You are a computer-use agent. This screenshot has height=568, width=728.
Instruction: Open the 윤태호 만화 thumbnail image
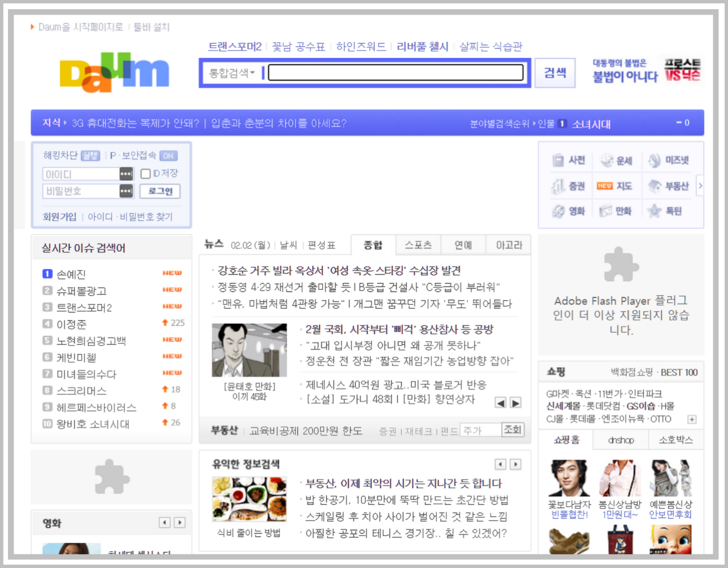tap(249, 350)
